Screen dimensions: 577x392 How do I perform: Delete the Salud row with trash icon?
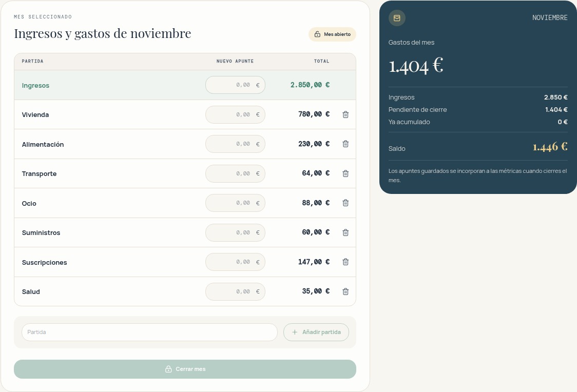[345, 291]
